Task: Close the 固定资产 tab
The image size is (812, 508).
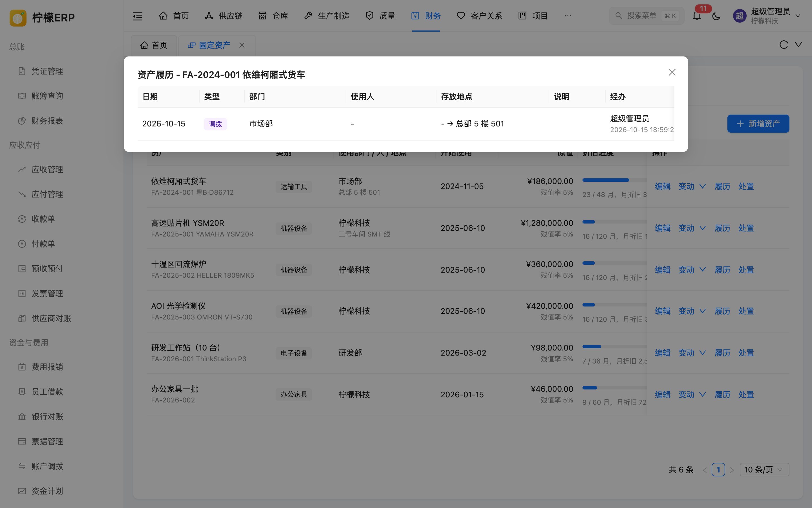Action: (242, 45)
